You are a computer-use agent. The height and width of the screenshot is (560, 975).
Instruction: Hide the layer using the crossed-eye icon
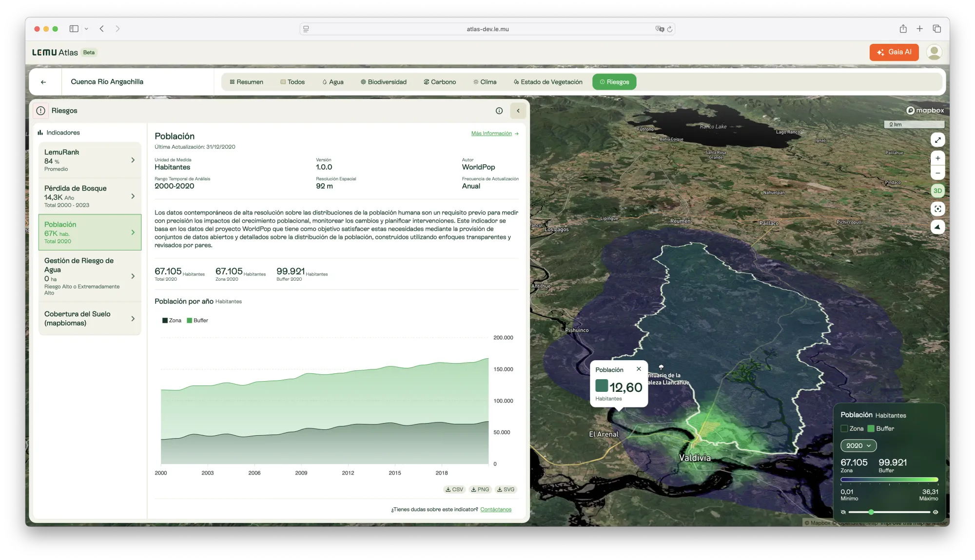843,512
